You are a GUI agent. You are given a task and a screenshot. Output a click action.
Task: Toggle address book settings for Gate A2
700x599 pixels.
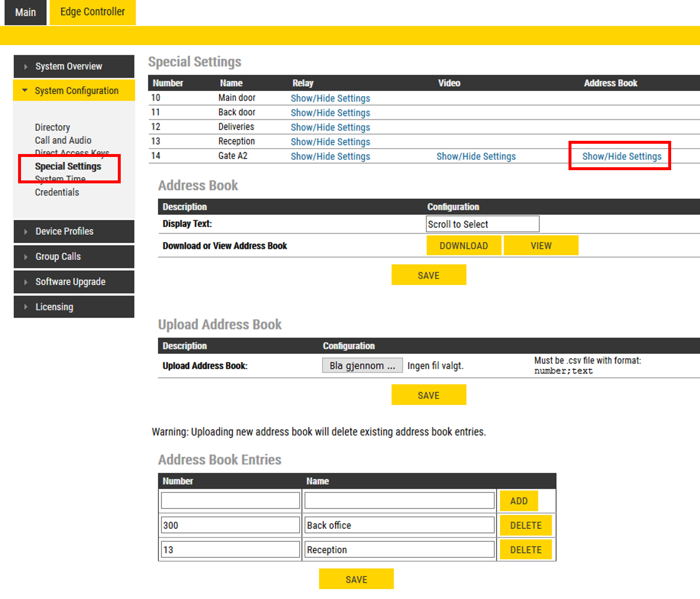click(x=621, y=156)
